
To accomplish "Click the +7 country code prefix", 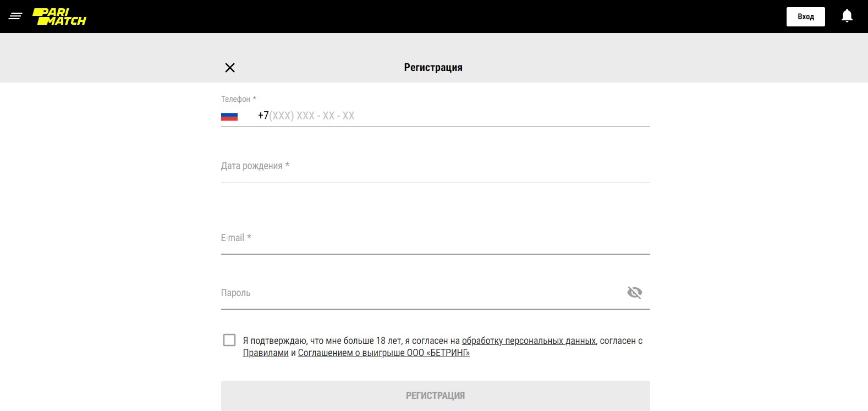I will [x=263, y=116].
